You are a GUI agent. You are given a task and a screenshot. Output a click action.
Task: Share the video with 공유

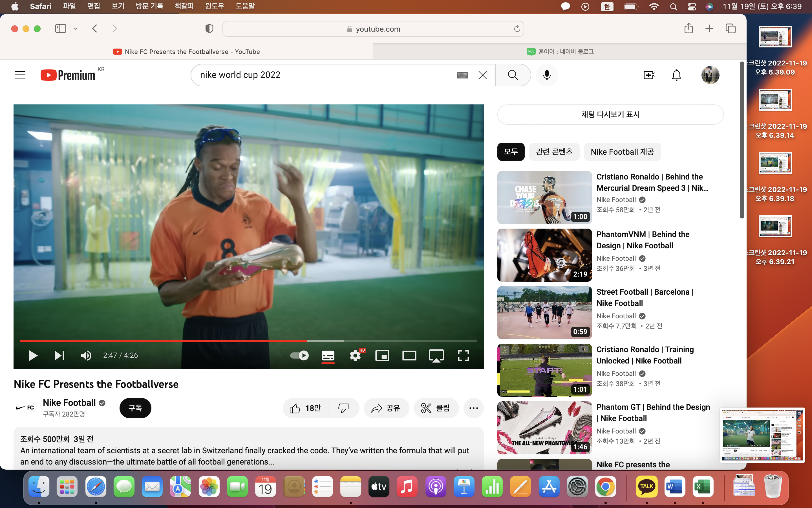coord(386,408)
